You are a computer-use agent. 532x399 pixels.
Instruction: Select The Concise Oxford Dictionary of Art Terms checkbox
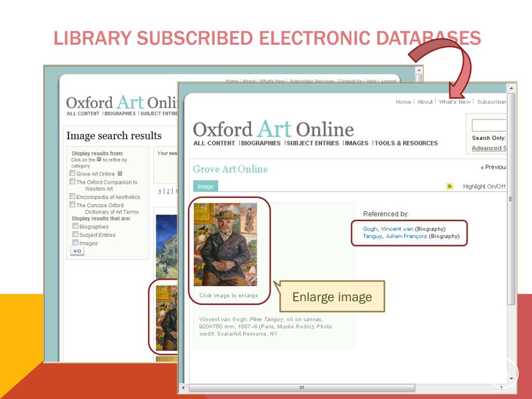tap(72, 205)
